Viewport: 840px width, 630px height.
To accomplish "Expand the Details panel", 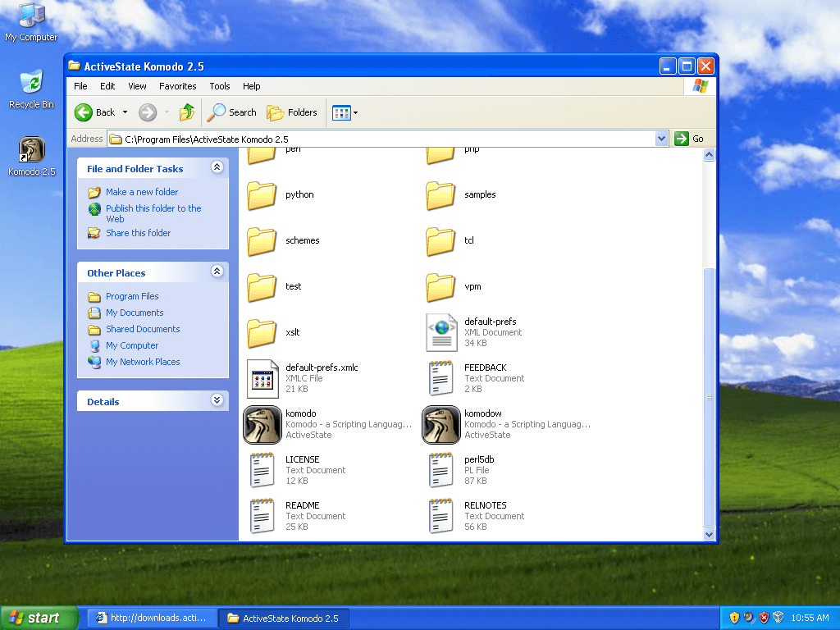I will [217, 400].
